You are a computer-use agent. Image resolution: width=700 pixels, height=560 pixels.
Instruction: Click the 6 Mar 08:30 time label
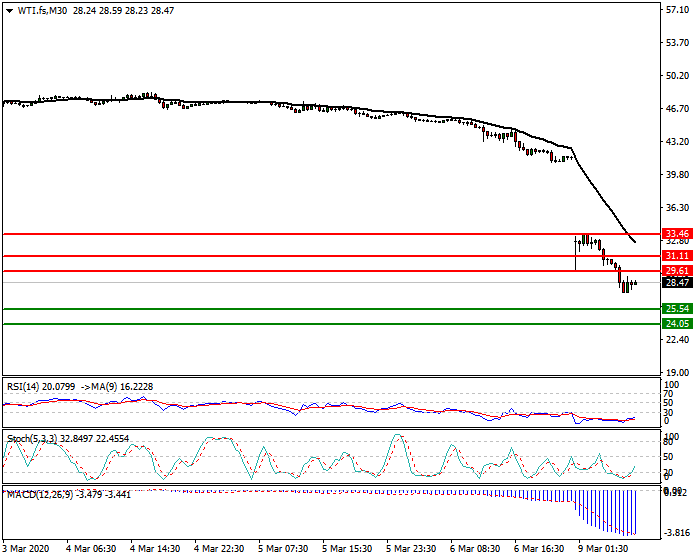(x=475, y=548)
